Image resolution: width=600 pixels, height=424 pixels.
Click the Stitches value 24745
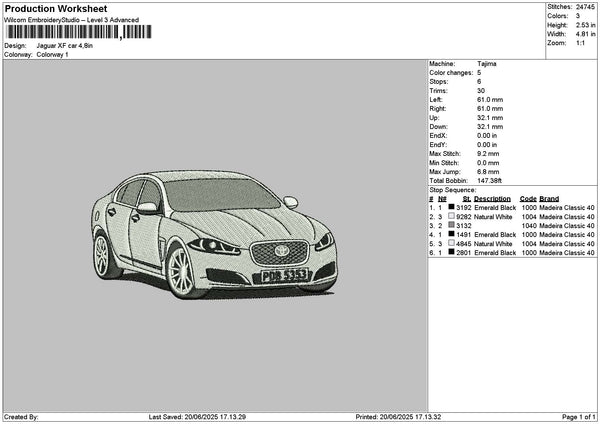[586, 6]
